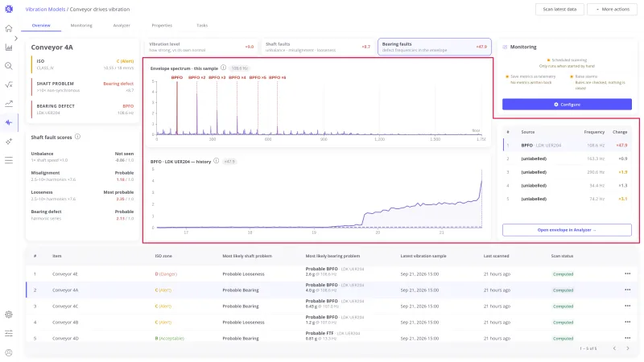
Task: Open the sparkles AI icon in sidebar
Action: point(9,142)
